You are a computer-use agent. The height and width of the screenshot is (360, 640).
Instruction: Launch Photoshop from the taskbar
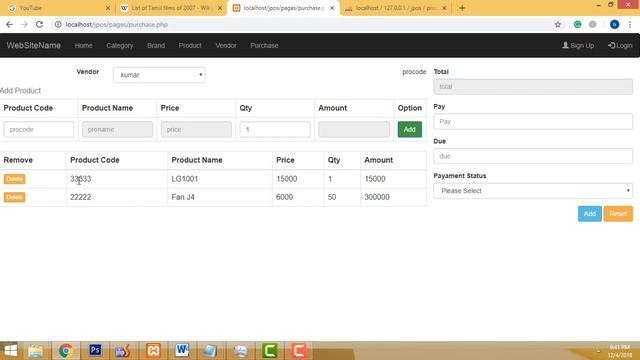pyautogui.click(x=95, y=350)
